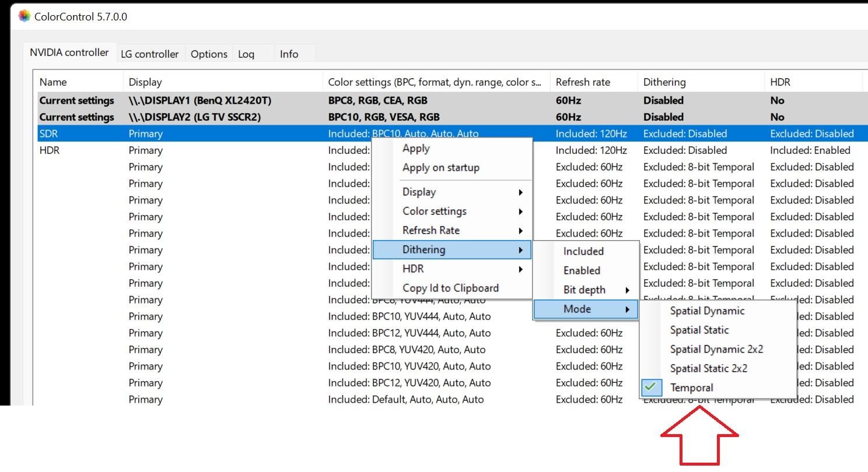This screenshot has width=868, height=472.
Task: Click the BPC8, RGB, CEA, RGB cell
Action: coord(377,100)
